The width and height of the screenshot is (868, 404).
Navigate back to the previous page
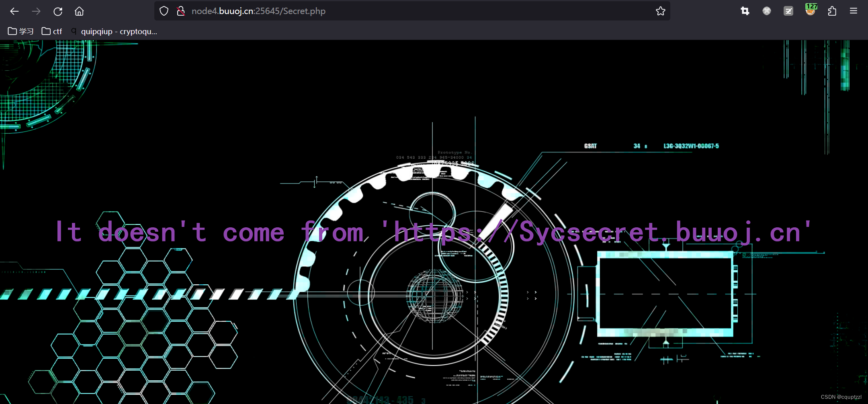(14, 11)
